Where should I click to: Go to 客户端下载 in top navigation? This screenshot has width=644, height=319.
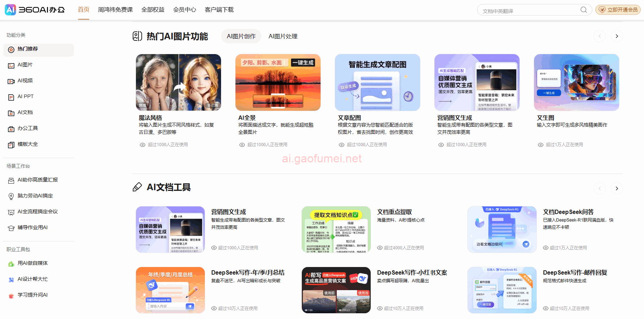click(219, 10)
